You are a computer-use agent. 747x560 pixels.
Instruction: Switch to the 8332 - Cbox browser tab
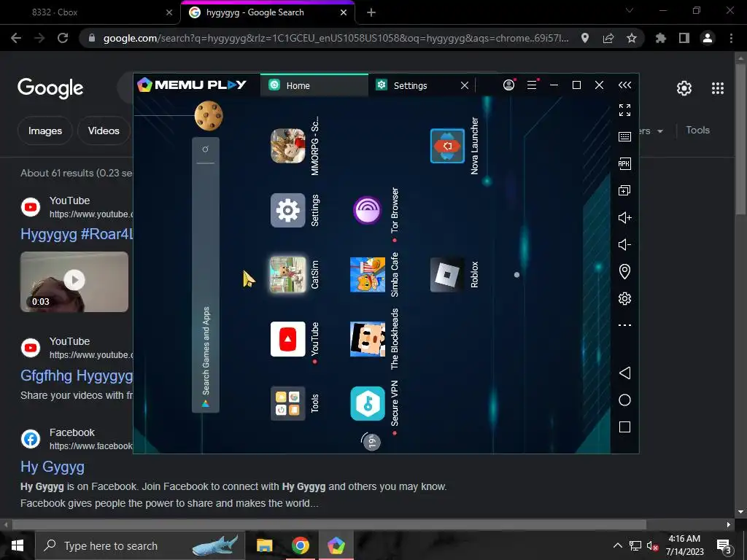(90, 12)
